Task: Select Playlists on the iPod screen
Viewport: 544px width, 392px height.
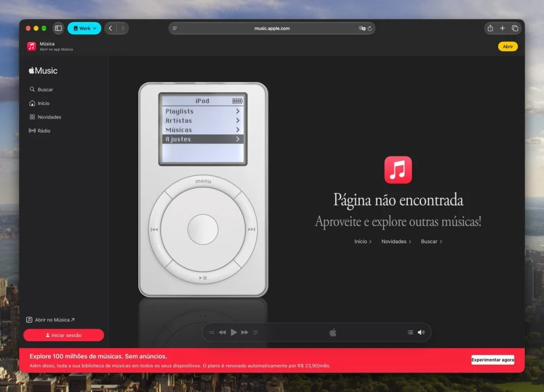Action: pos(202,111)
